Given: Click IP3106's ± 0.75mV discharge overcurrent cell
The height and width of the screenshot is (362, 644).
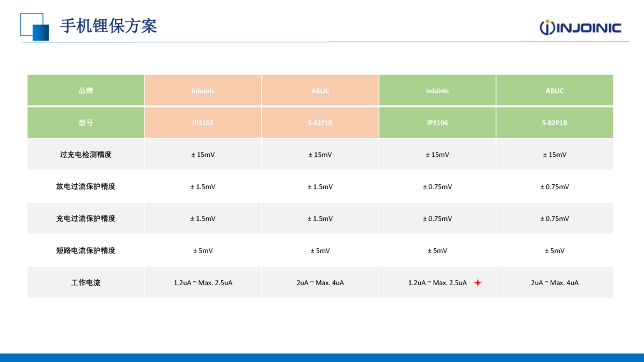Looking at the screenshot, I should [437, 187].
